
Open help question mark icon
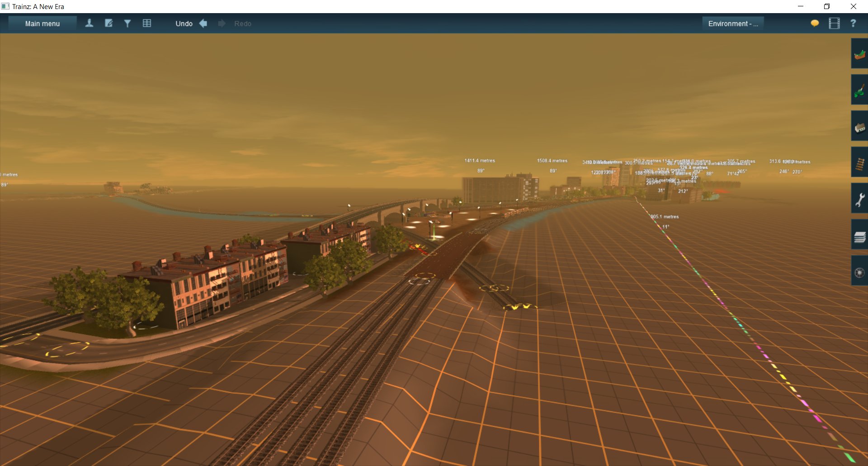click(x=853, y=23)
